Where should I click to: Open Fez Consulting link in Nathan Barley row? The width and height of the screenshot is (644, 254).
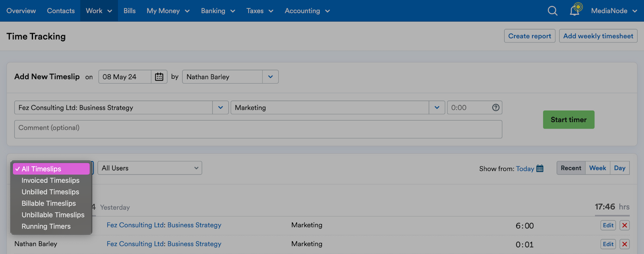point(164,244)
